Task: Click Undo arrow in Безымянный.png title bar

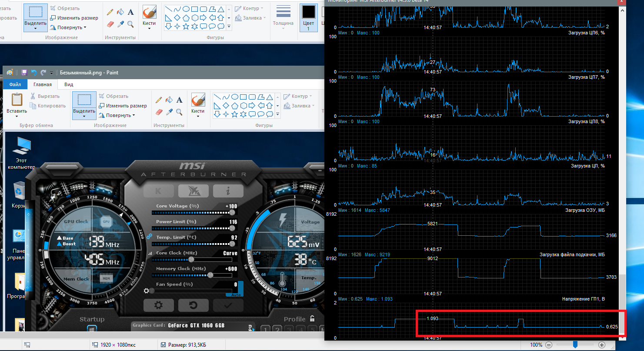Action: 34,73
